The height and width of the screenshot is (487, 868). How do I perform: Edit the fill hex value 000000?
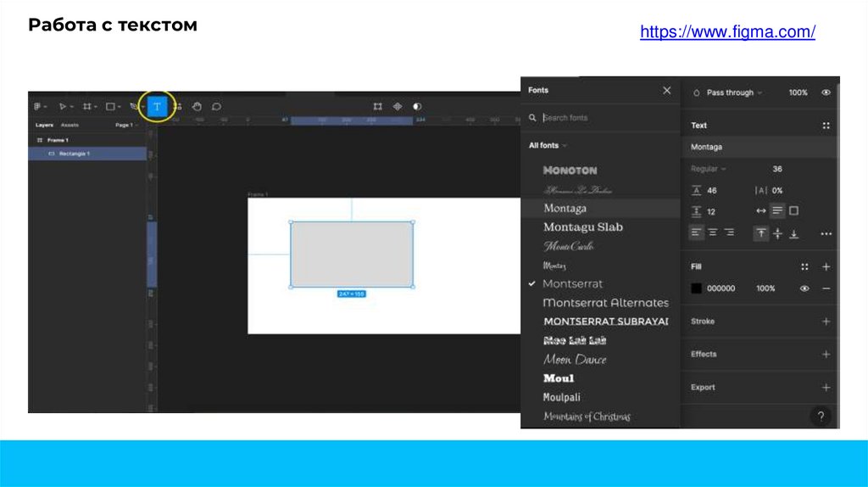pos(721,288)
